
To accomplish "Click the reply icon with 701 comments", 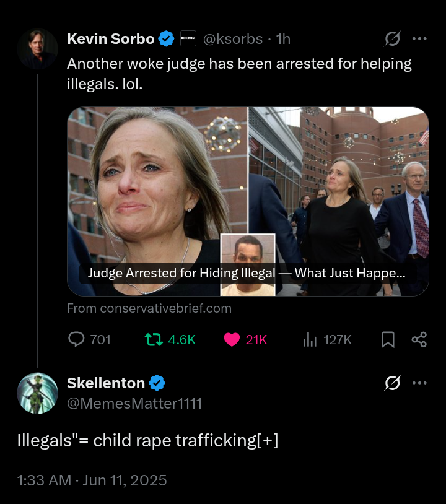I will point(76,339).
